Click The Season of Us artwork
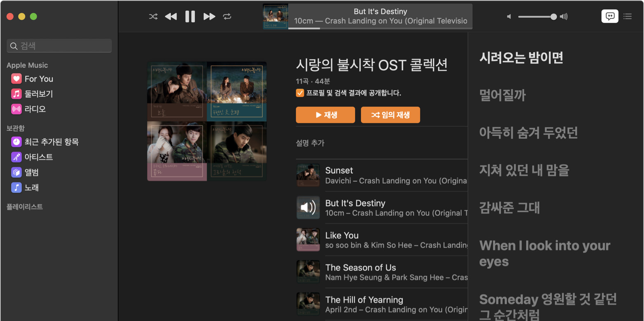Screen dimensions: 644x321 pyautogui.click(x=308, y=272)
